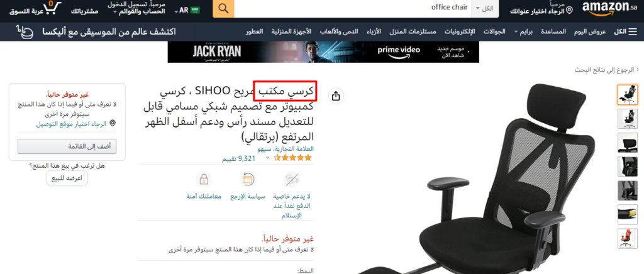Click the سياسة الإرجع return policy icon
The height and width of the screenshot is (274, 644).
click(247, 179)
